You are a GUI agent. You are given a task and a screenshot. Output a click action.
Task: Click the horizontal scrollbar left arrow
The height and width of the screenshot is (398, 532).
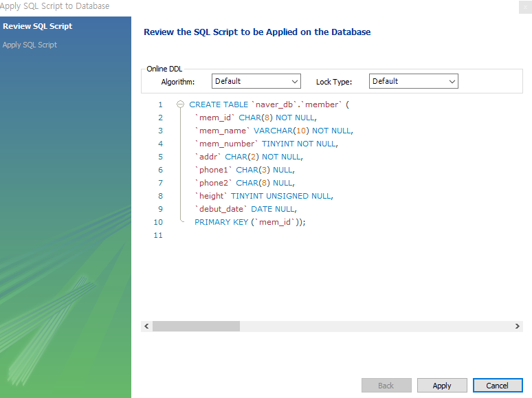coord(146,326)
